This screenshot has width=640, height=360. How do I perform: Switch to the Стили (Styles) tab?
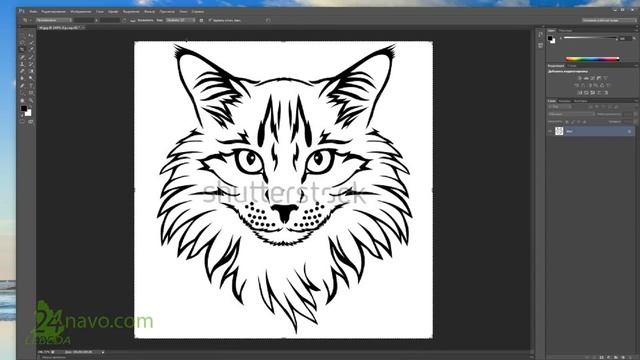tap(572, 66)
